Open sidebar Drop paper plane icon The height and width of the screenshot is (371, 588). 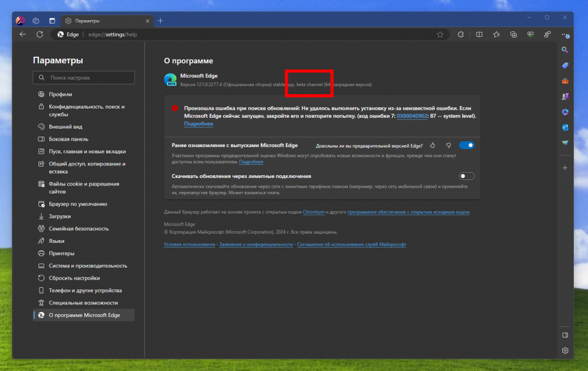[565, 143]
